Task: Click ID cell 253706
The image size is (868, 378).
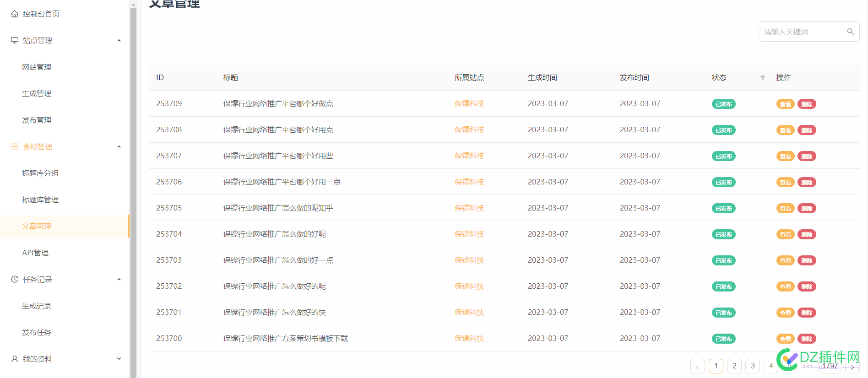Action: 169,182
